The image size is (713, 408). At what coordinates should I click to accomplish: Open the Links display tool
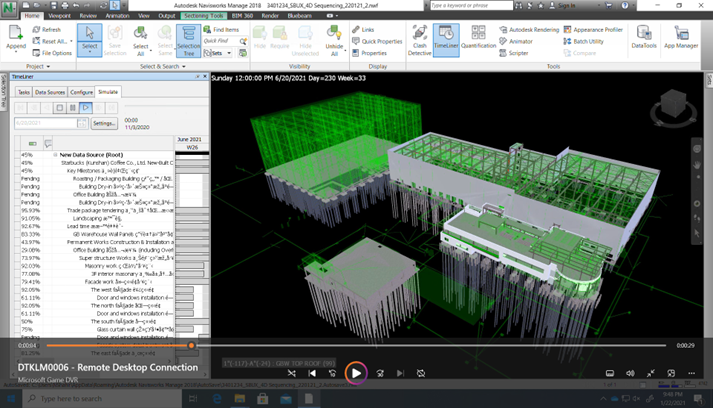click(x=363, y=30)
